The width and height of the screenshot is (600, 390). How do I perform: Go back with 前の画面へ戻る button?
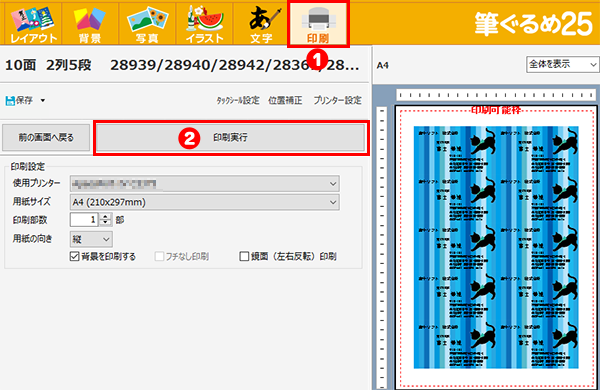click(x=46, y=137)
